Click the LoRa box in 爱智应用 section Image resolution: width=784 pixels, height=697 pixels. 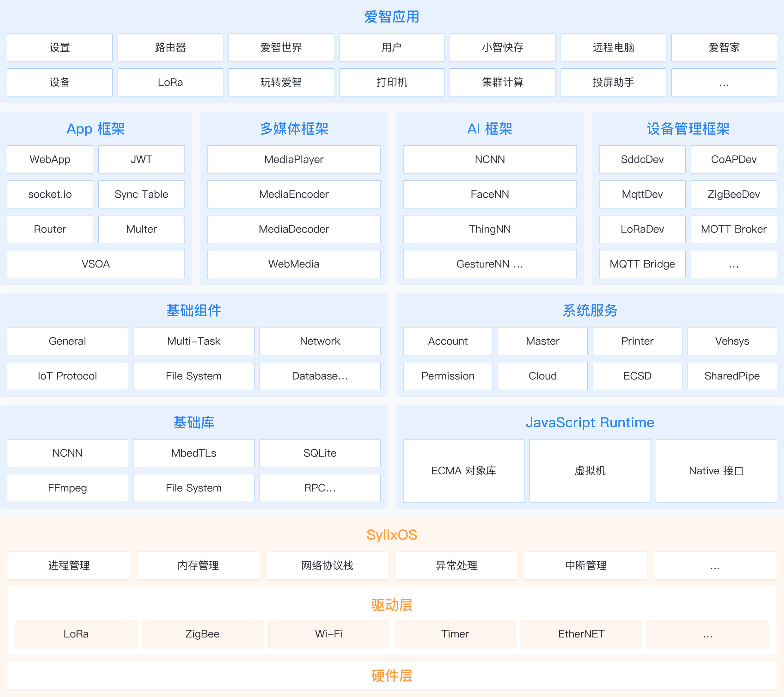[x=170, y=83]
